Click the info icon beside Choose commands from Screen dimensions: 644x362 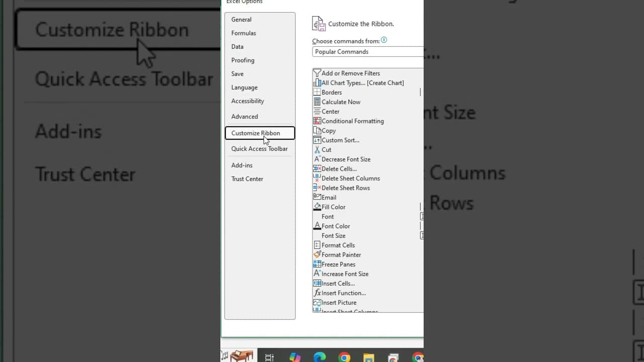coord(384,40)
